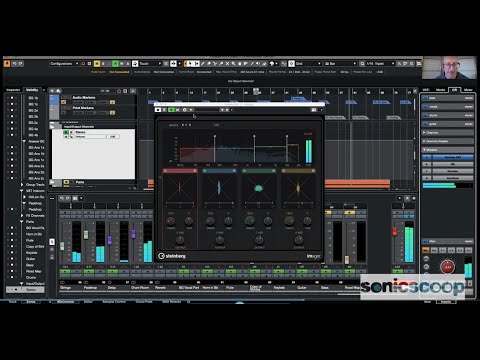Toggle visibility dot for Drums track

pyautogui.click(x=12, y=277)
